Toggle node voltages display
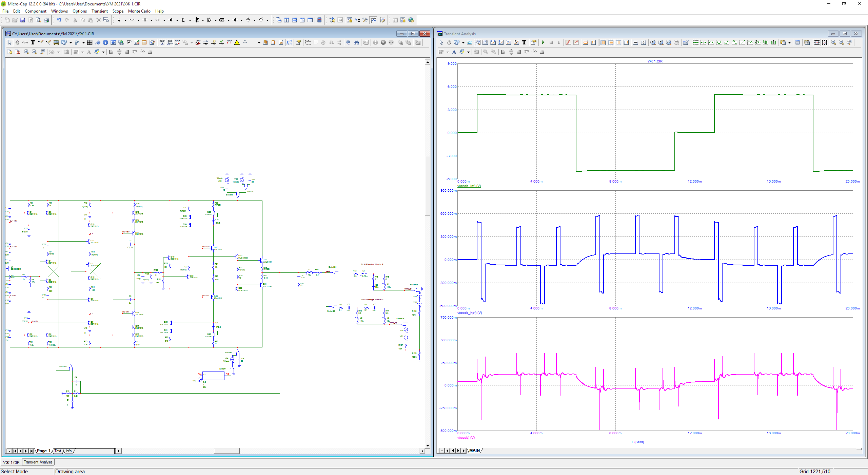Screen dimensions: 868x475 pyautogui.click(x=198, y=42)
